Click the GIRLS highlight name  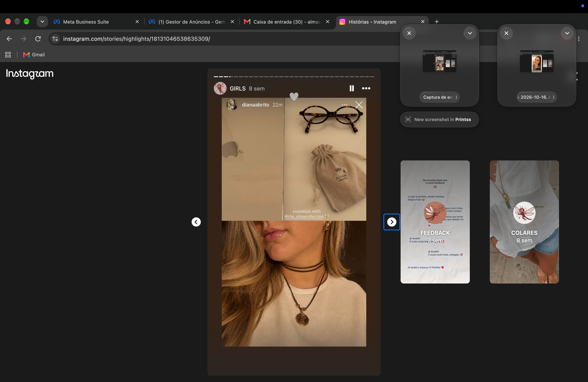click(x=238, y=89)
